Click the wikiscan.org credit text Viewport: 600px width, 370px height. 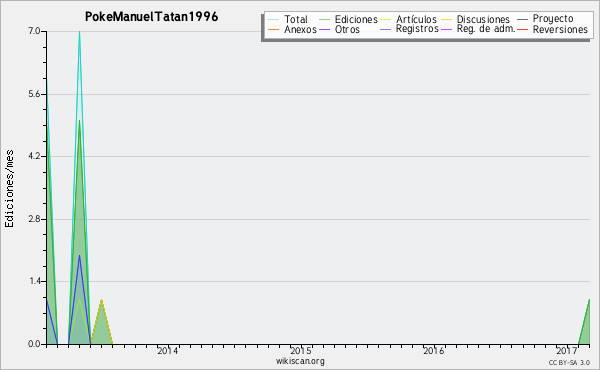300,361
